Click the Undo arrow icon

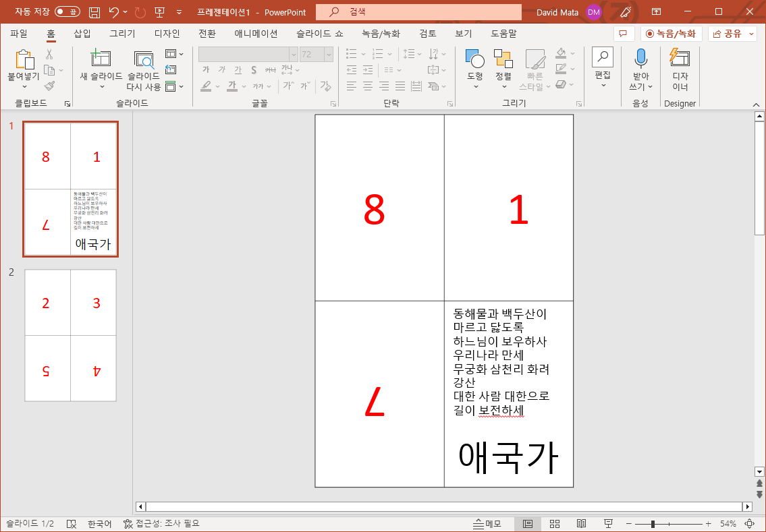pos(114,12)
